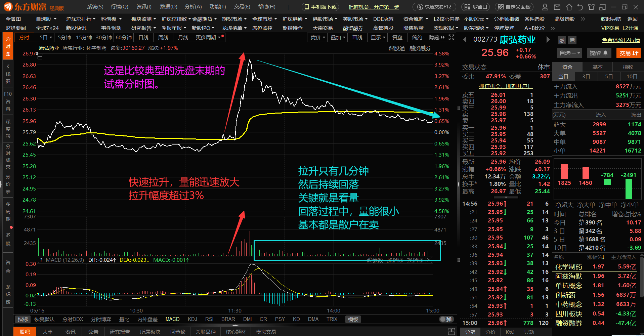Open 多股 sidebar item
The height and width of the screenshot is (336, 644).
click(8, 239)
